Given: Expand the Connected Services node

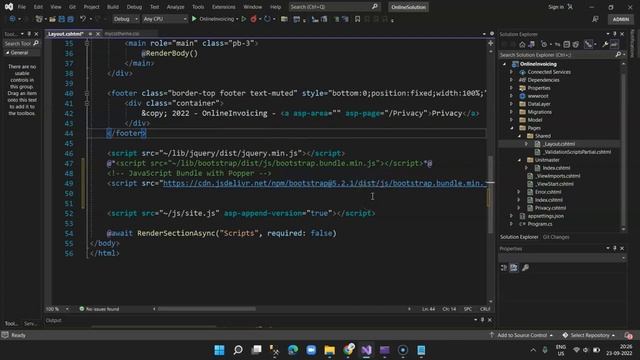Looking at the screenshot, I should point(511,72).
